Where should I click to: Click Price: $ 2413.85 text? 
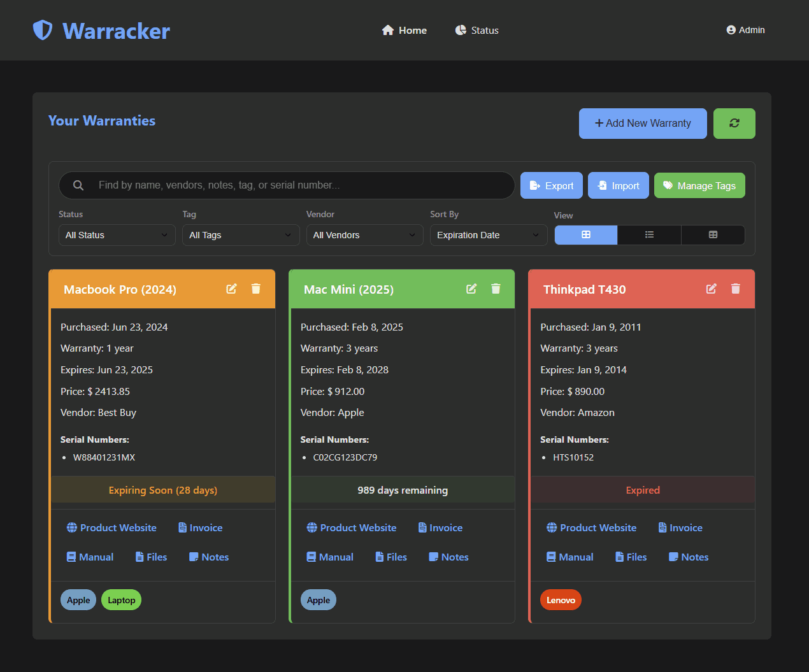95,391
